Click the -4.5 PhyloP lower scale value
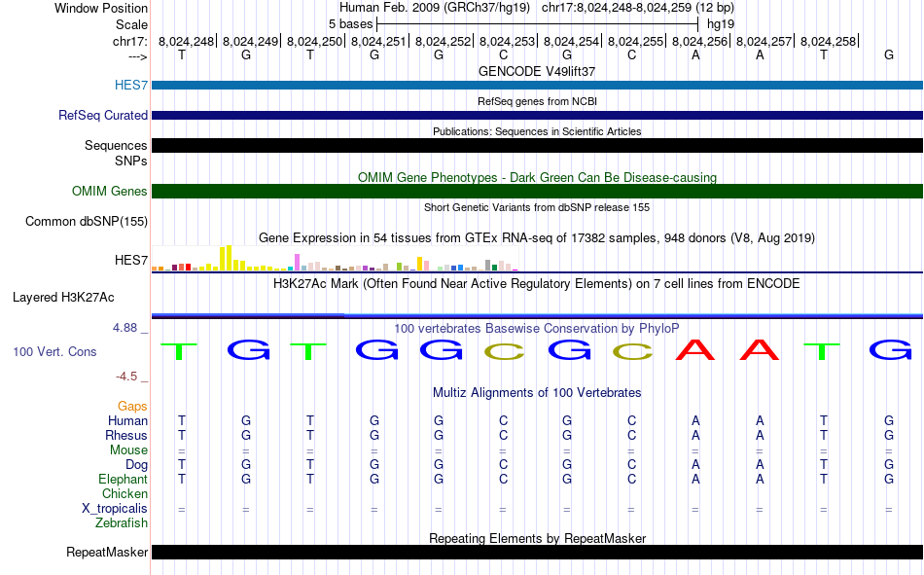924x575 pixels. (x=126, y=377)
